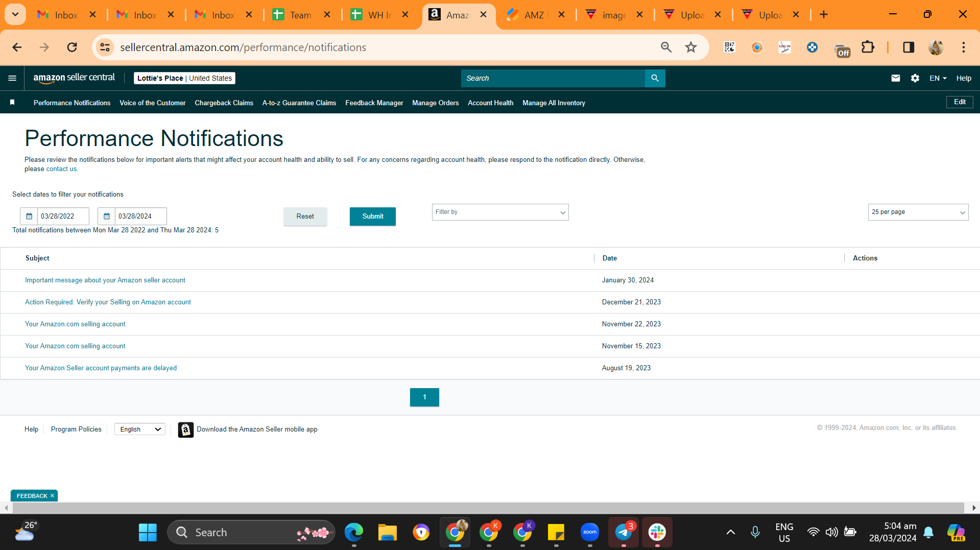Screen dimensions: 980x550
Task: Go to Manage Orders
Action: [436, 103]
